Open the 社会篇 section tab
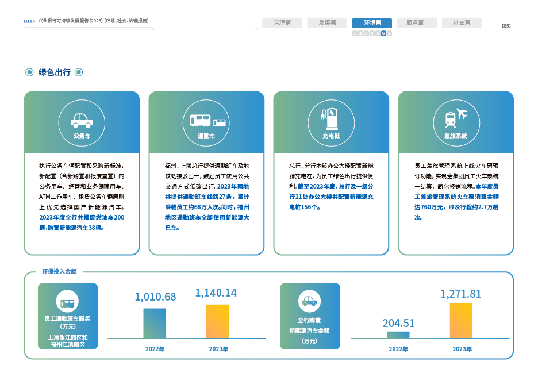The image size is (538, 392). (x=462, y=23)
